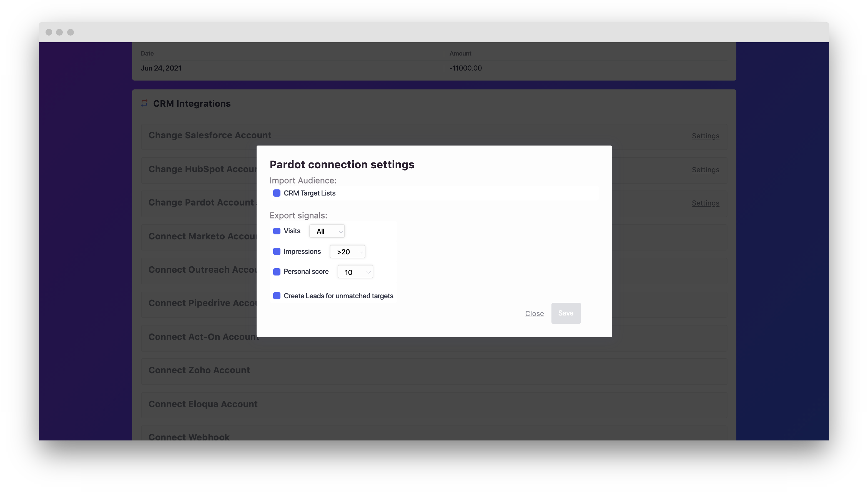
Task: Uncheck Create Leads for unmatched targets
Action: (x=277, y=296)
